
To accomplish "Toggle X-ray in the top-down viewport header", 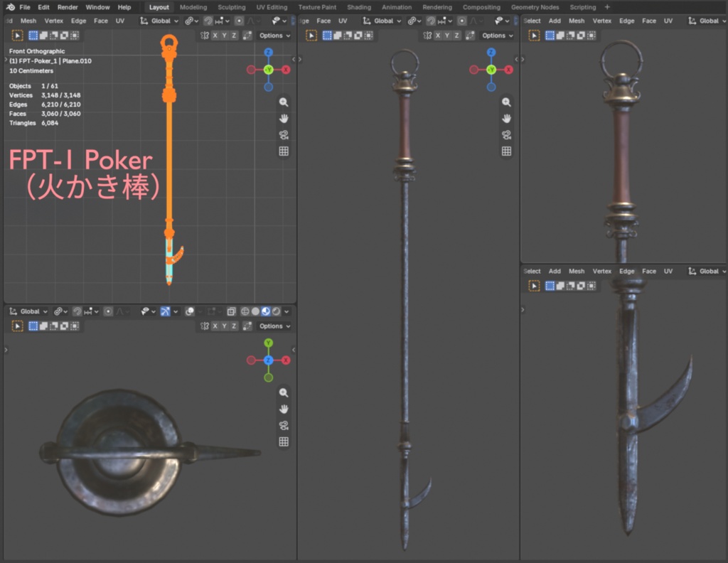I will 231,311.
